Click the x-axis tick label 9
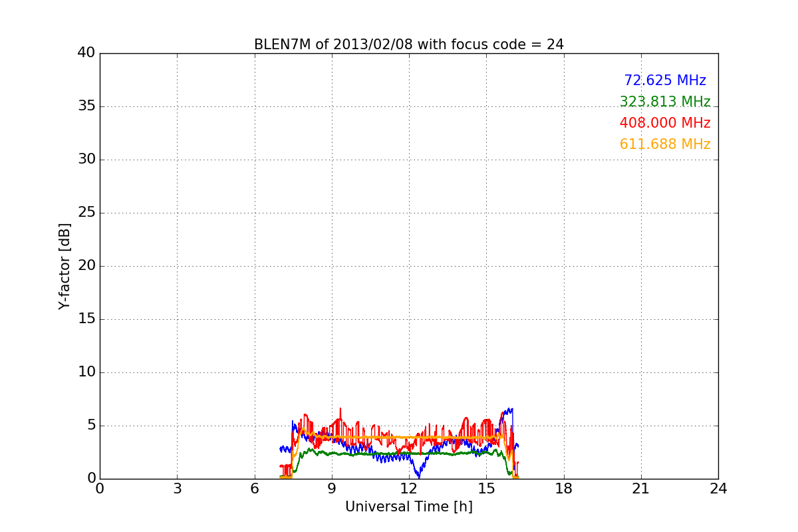The image size is (798, 532). (x=332, y=488)
